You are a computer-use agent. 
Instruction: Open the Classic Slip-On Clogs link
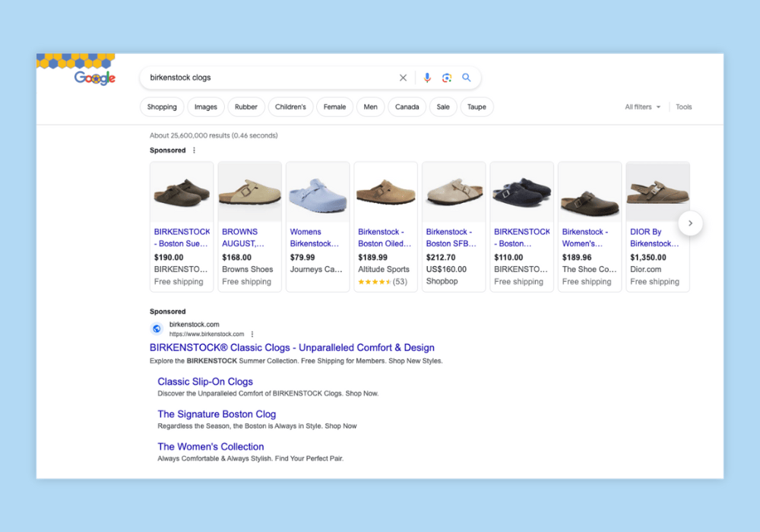205,382
